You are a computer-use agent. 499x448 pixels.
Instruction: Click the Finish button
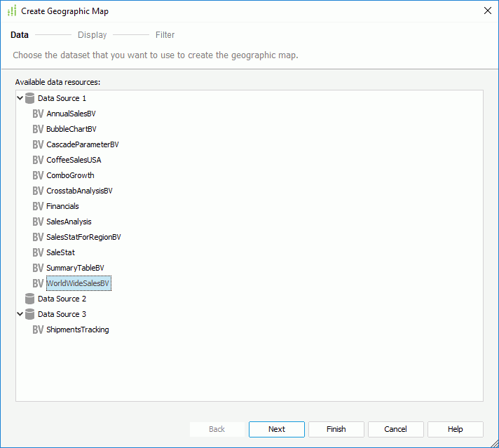point(336,429)
